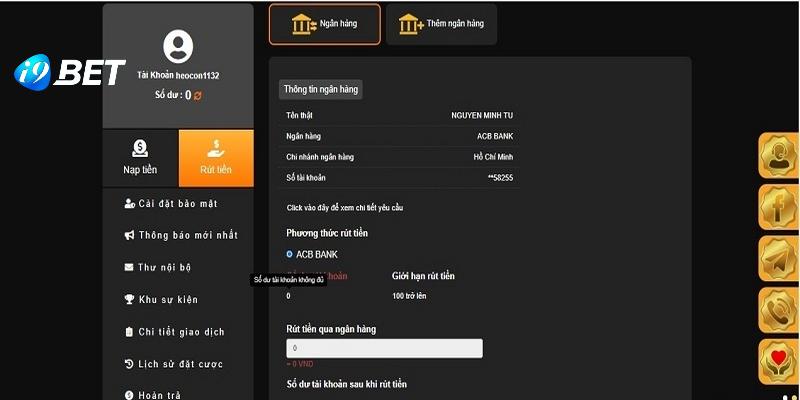The width and height of the screenshot is (800, 400).
Task: Focus the withdrawal amount input field
Action: coord(384,348)
